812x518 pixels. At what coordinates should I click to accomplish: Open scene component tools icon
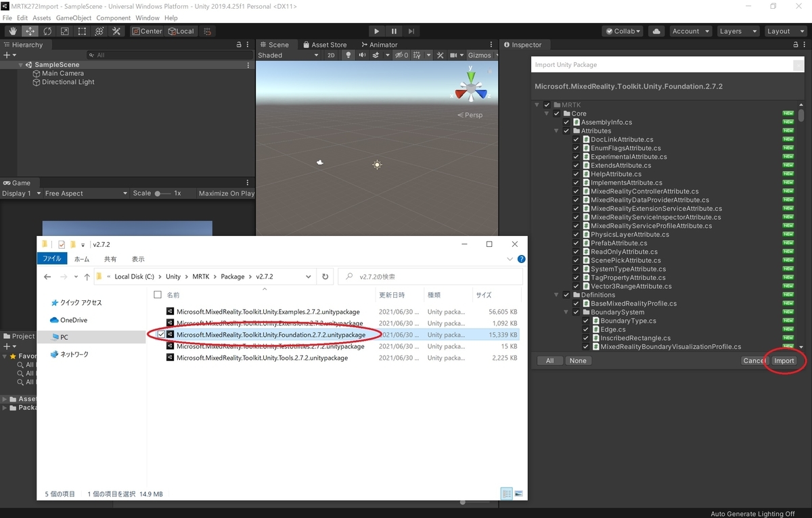[441, 55]
